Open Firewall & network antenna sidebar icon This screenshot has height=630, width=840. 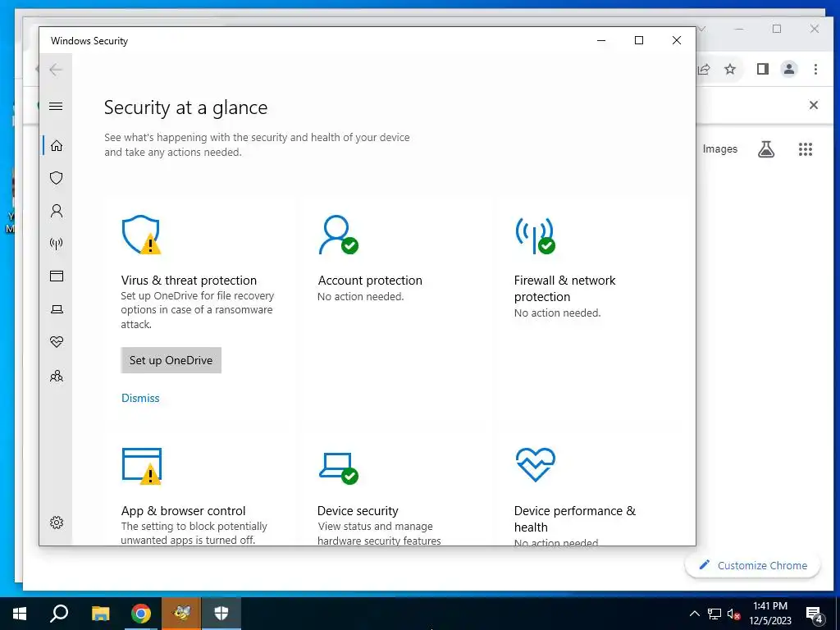click(57, 244)
